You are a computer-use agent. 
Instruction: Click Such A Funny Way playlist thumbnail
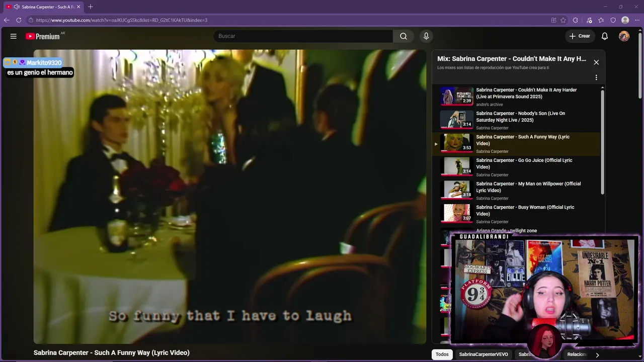coord(457,143)
